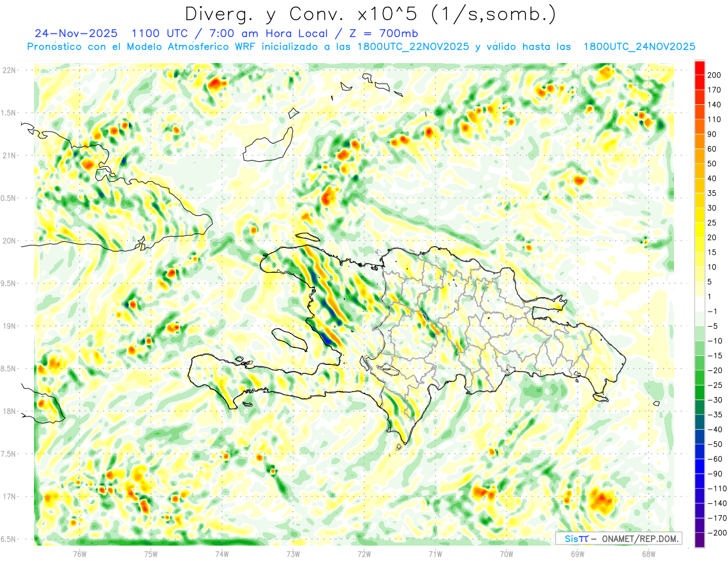728x562 pixels.
Task: Click the -30 color scale label
Action: click(715, 400)
